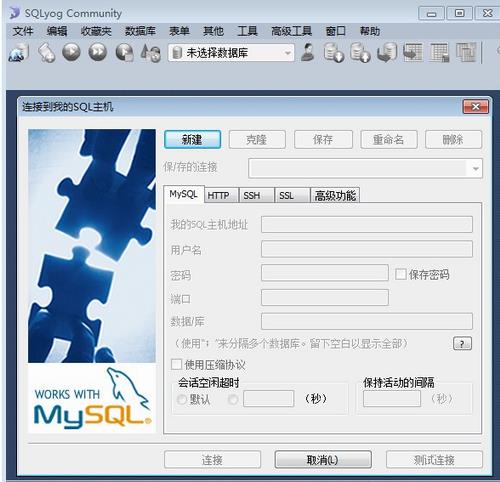The width and height of the screenshot is (500, 482).
Task: Click the 测试连接 button
Action: point(434,460)
